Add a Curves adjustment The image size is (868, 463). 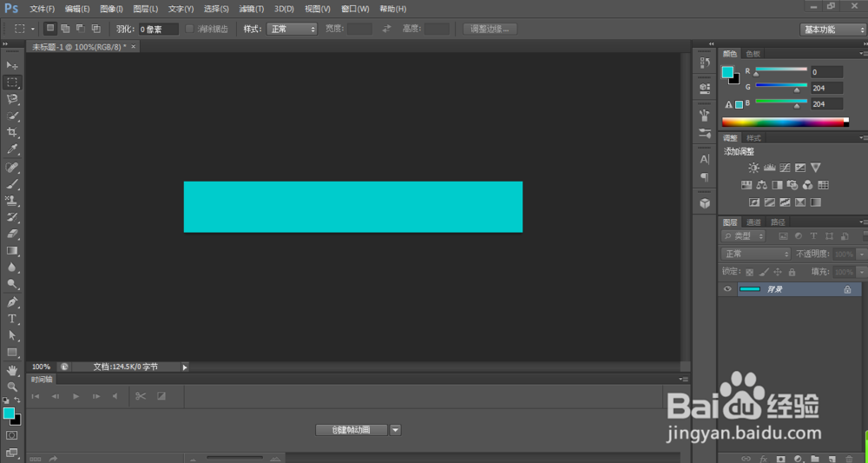click(x=785, y=168)
